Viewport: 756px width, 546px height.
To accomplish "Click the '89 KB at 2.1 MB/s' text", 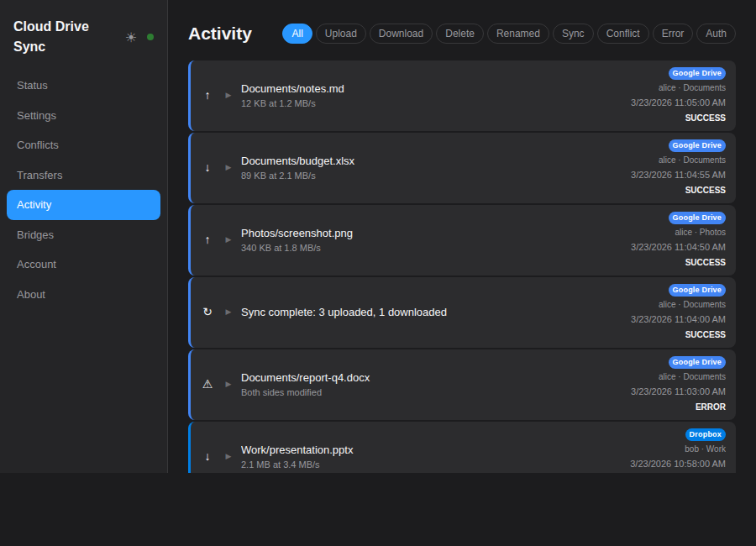I will click(278, 176).
